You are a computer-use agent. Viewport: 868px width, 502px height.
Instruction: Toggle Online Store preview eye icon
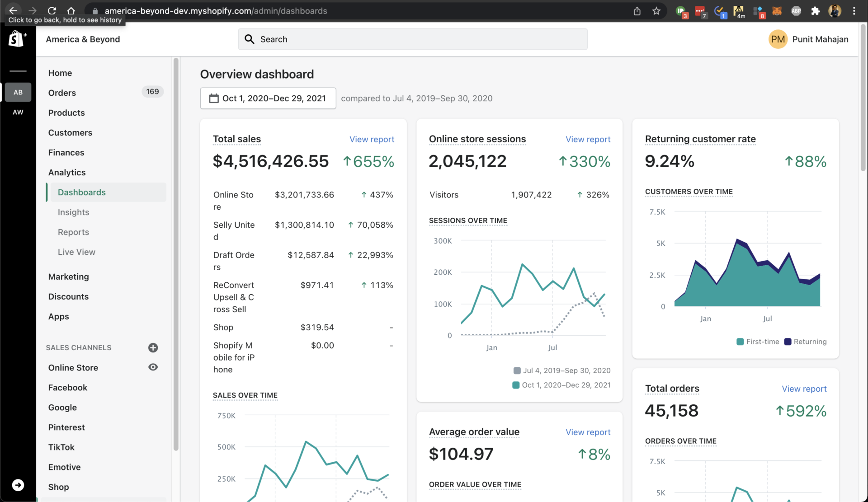pyautogui.click(x=153, y=367)
